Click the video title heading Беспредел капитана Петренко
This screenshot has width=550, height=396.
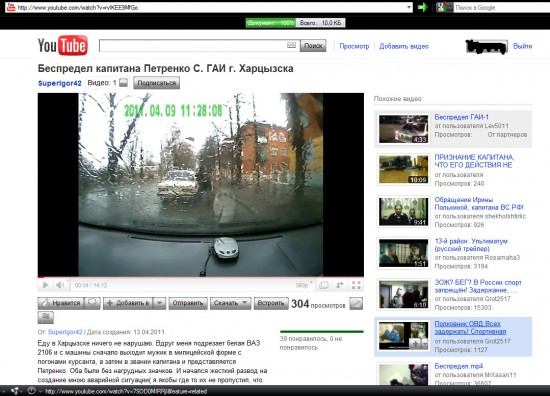(x=166, y=68)
